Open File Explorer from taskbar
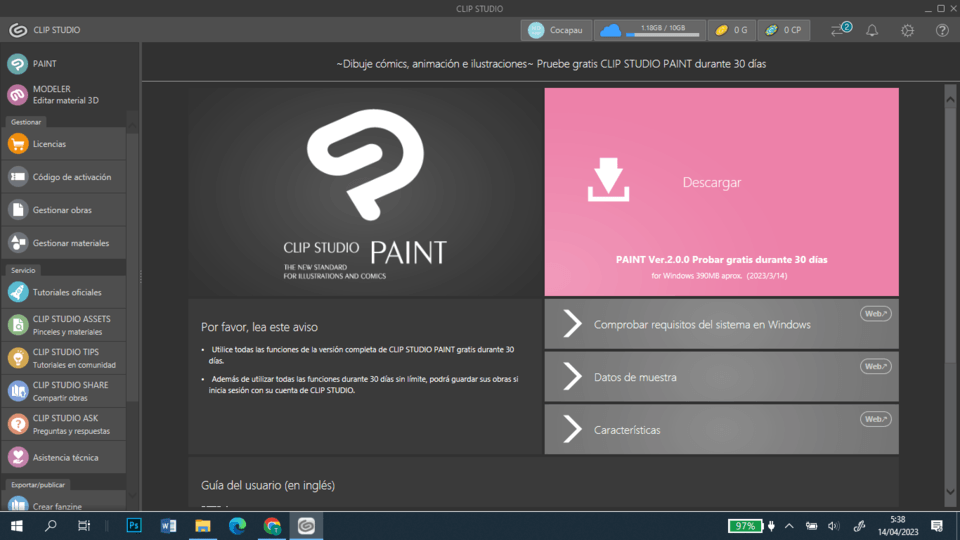Viewport: 960px width, 540px height. pos(203,526)
